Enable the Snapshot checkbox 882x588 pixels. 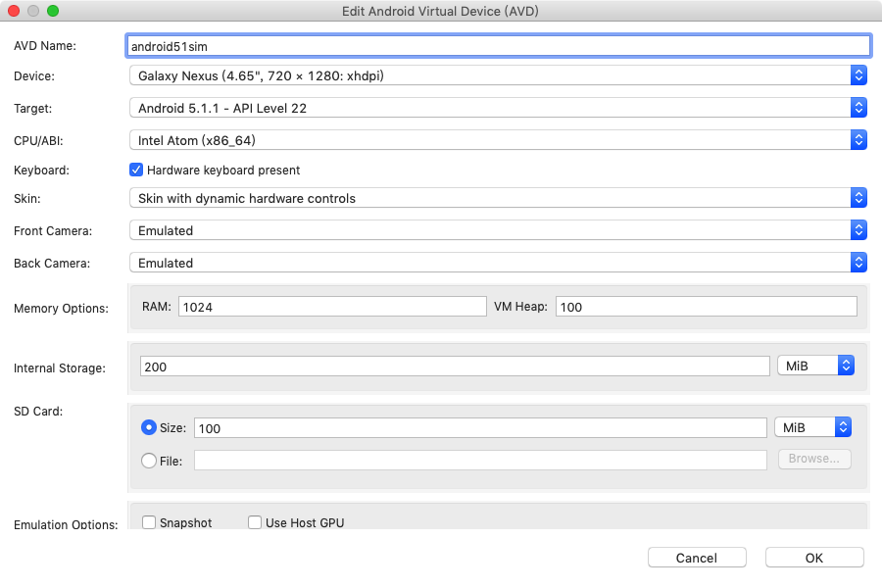tap(150, 522)
